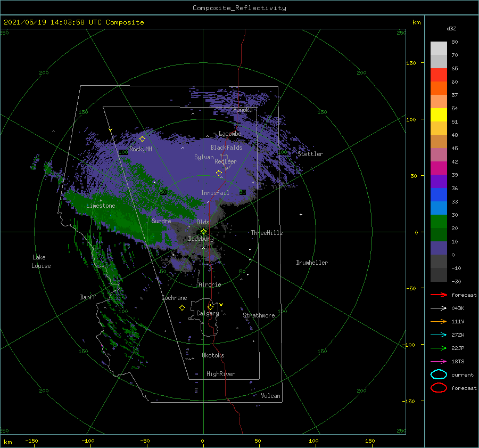This screenshot has height=448, width=479.
Task: Click the Blackfalds city label
Action: [226, 148]
